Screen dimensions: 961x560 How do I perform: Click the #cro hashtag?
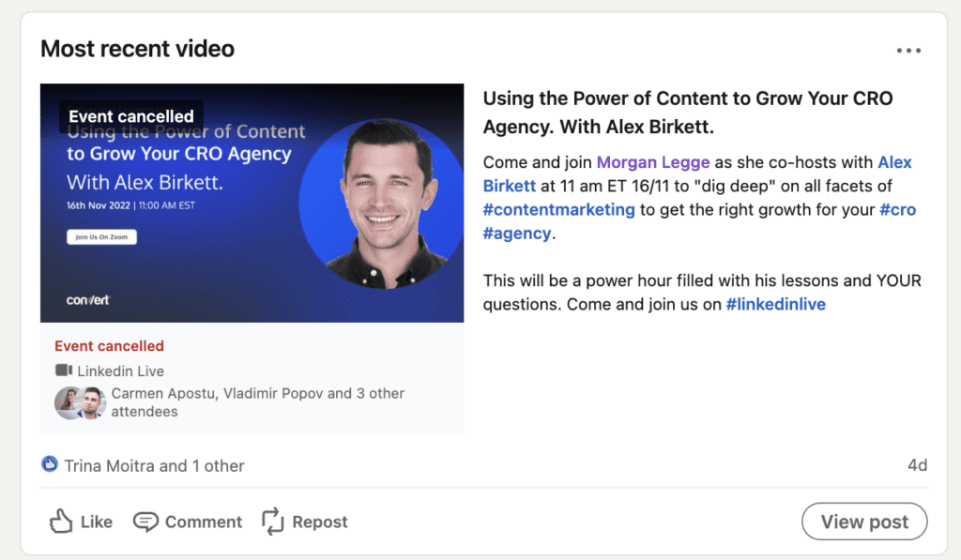click(x=898, y=209)
